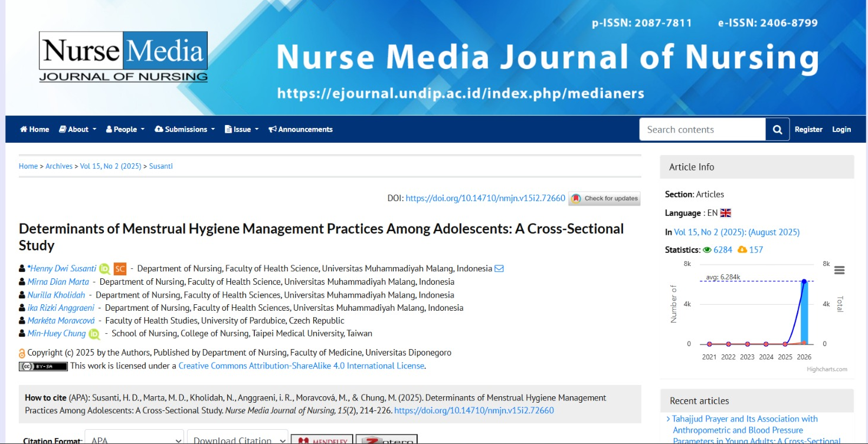Click the Zotero export button
868x444 pixels.
tap(386, 440)
